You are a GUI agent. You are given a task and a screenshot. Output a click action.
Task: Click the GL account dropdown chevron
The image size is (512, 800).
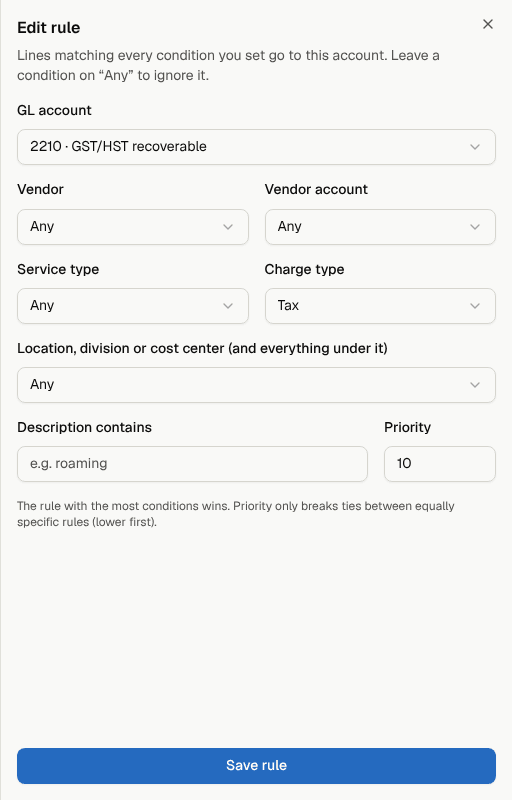475,147
